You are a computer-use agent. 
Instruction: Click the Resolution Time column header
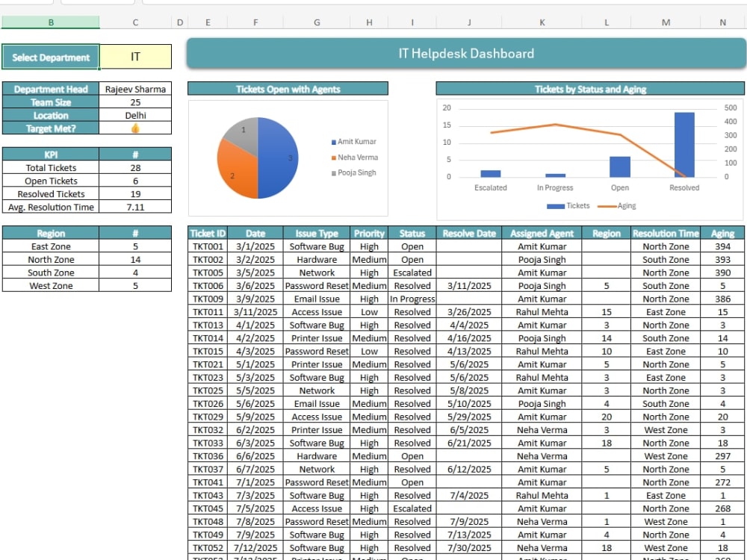point(666,233)
